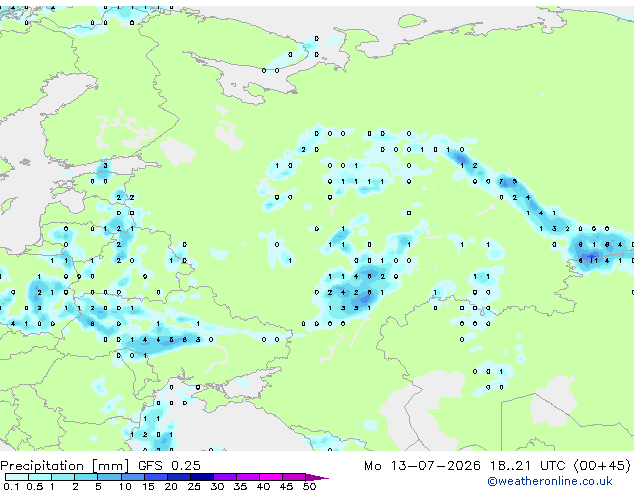Select the legend swatch between 0.5 and 1
Viewport: 634px width, 490px height.
coord(40,477)
